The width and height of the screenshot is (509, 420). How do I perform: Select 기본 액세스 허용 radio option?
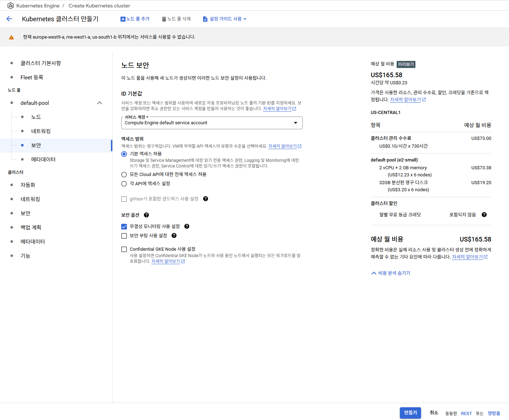click(x=124, y=154)
